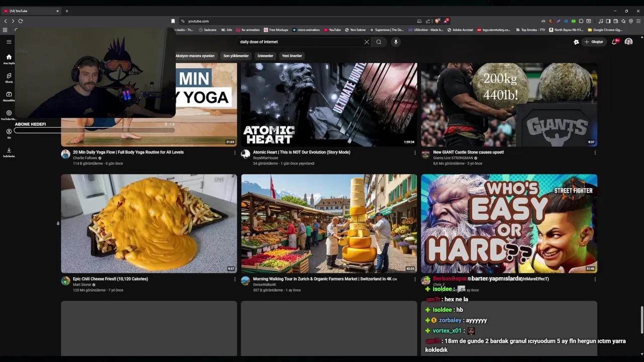
Task: Click the browser back arrow
Action: click(x=6, y=21)
